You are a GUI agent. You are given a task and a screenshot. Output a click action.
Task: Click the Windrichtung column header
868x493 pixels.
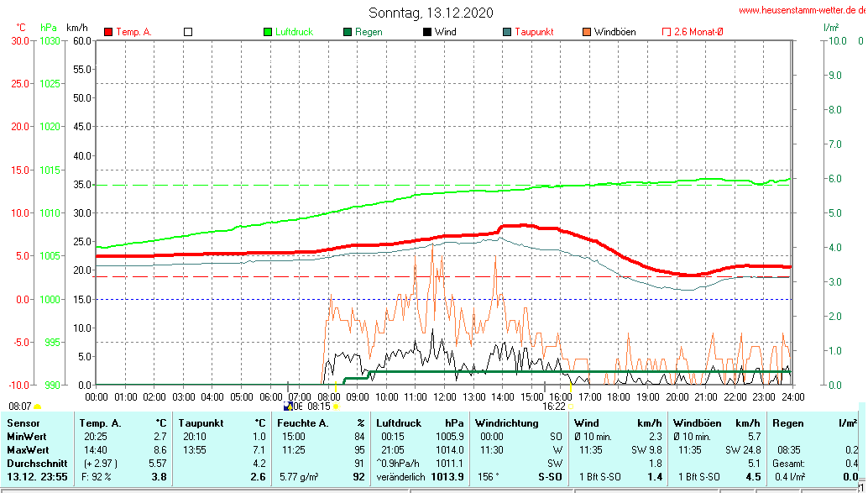(x=506, y=423)
